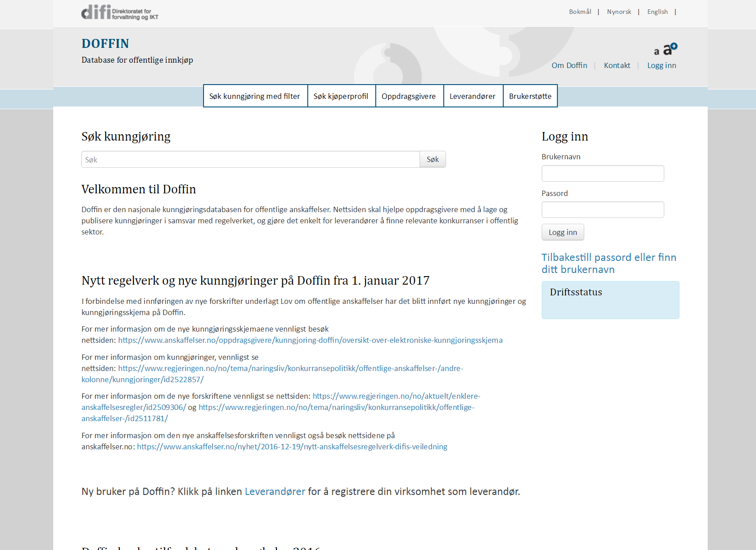Click the 'Velkommen til Doffin' heading
The height and width of the screenshot is (550, 756).
tap(139, 189)
